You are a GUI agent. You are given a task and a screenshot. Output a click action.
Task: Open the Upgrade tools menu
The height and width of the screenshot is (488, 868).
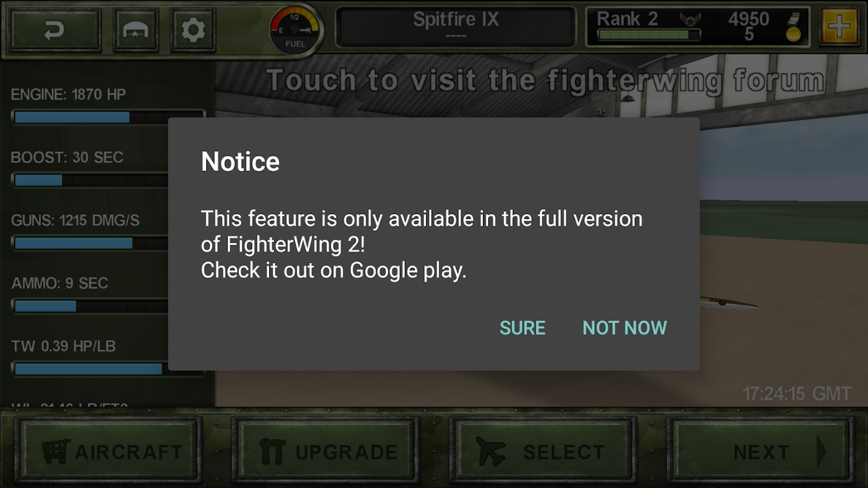[328, 451]
